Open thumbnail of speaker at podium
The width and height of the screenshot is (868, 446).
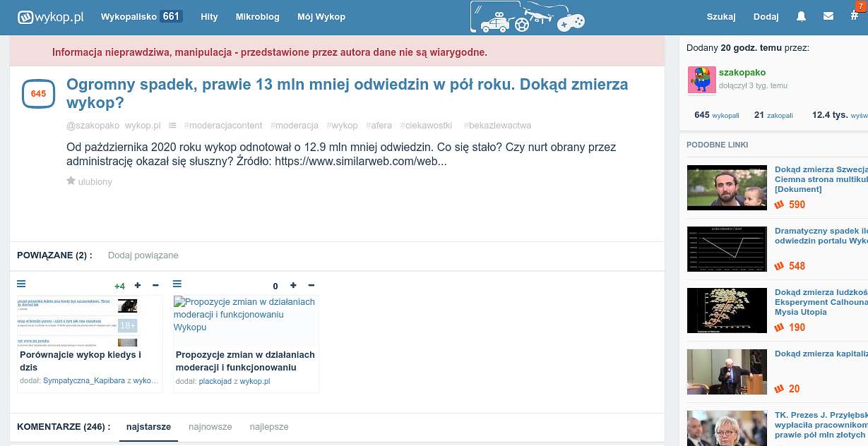(x=727, y=372)
